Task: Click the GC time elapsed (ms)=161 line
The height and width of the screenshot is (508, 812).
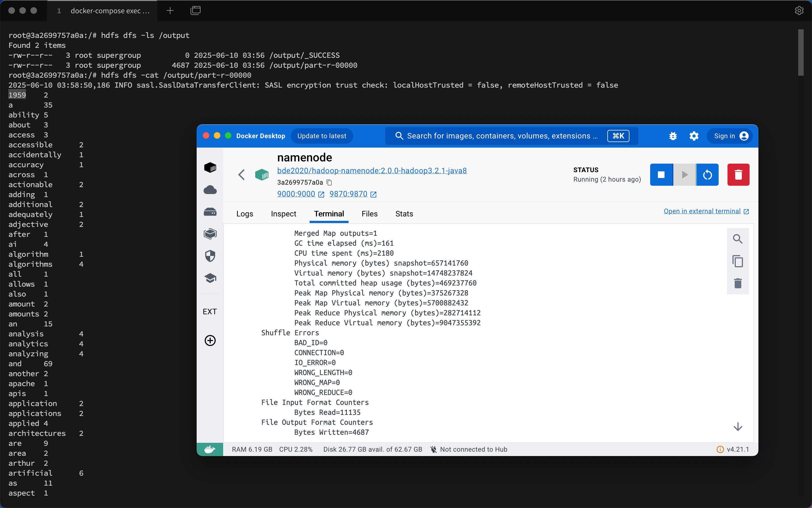Action: point(344,243)
